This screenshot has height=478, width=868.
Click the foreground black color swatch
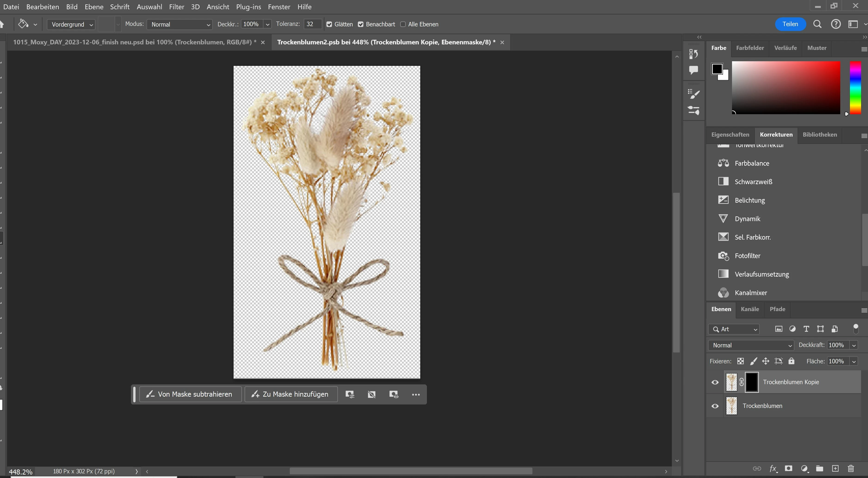[717, 69]
